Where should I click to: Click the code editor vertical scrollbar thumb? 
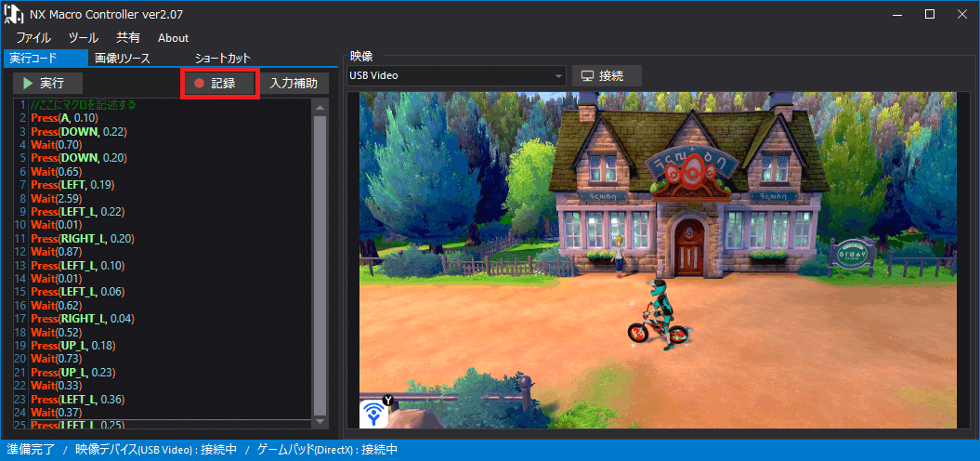point(320,265)
